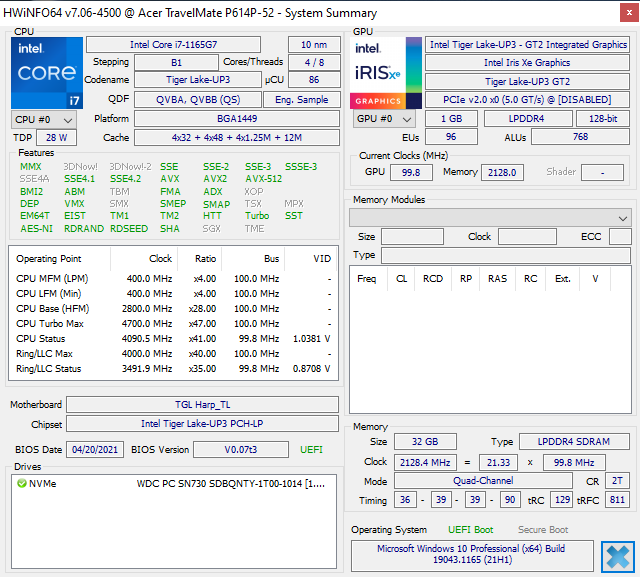The width and height of the screenshot is (640, 577).
Task: Click the blue X button beside OS info
Action: point(618,556)
